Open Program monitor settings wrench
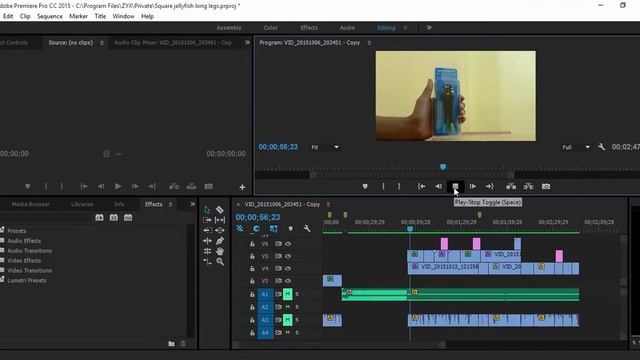The image size is (640, 360). [601, 147]
